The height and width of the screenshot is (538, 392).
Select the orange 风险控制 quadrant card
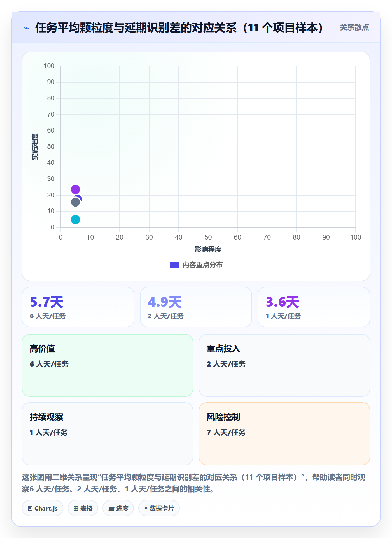tap(284, 434)
